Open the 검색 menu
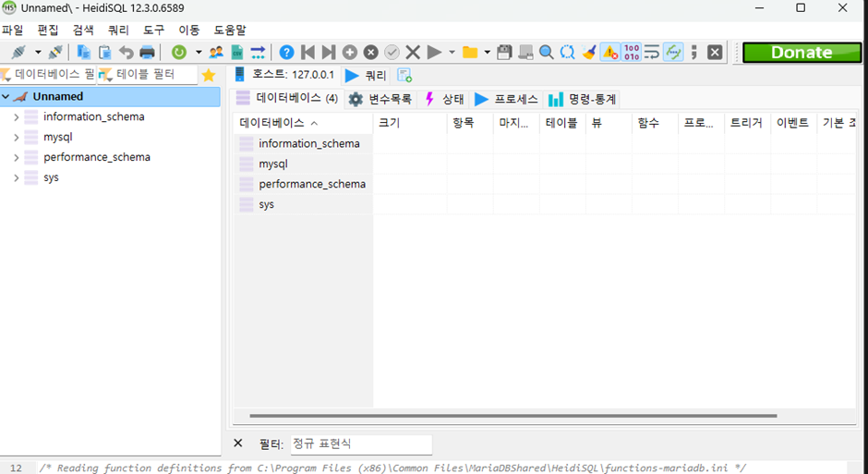868x474 pixels. [x=84, y=30]
